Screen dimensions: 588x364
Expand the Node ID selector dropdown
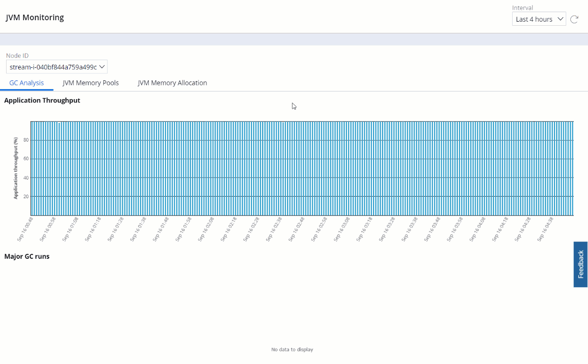57,67
